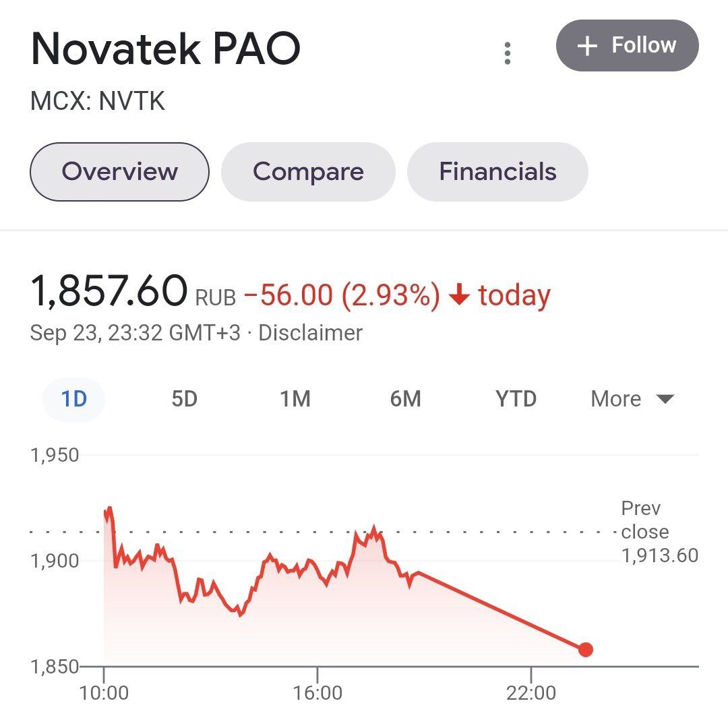Open the Financials tab
Viewport: 728px width, 726px height.
click(x=497, y=171)
